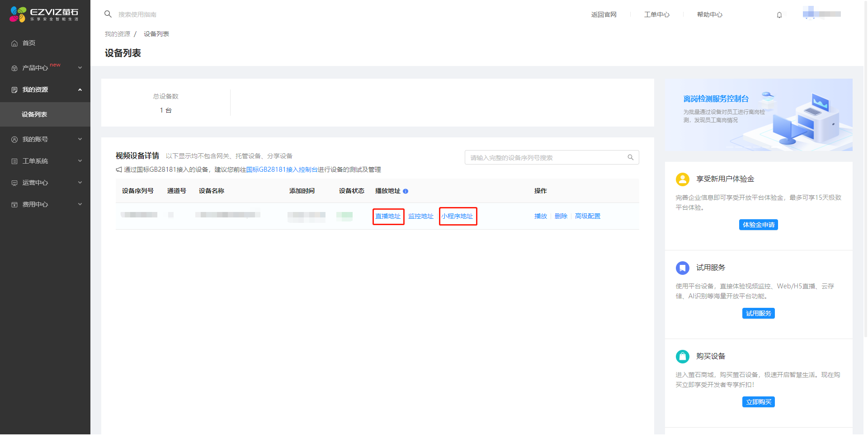Focus the device serial number search field
This screenshot has width=868, height=438.
pos(545,157)
